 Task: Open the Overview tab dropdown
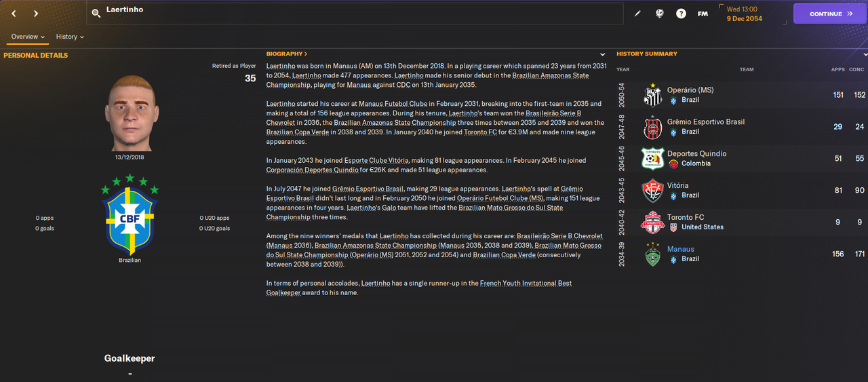point(28,37)
